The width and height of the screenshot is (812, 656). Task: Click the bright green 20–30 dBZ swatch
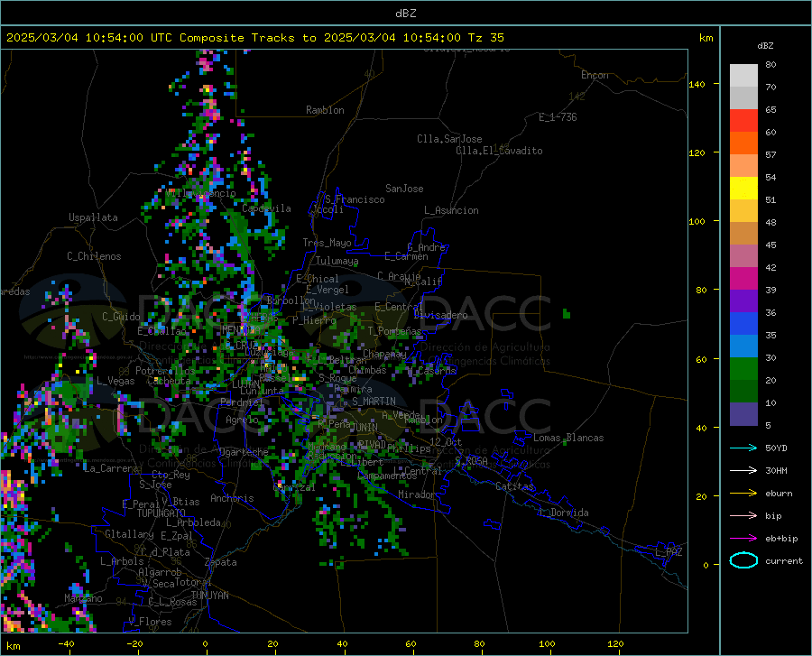[743, 369]
